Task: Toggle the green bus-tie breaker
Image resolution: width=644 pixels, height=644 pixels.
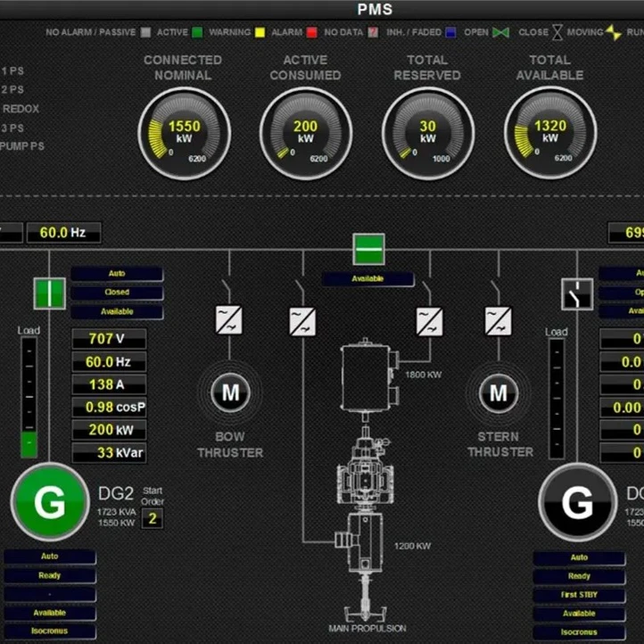Action: click(x=368, y=249)
